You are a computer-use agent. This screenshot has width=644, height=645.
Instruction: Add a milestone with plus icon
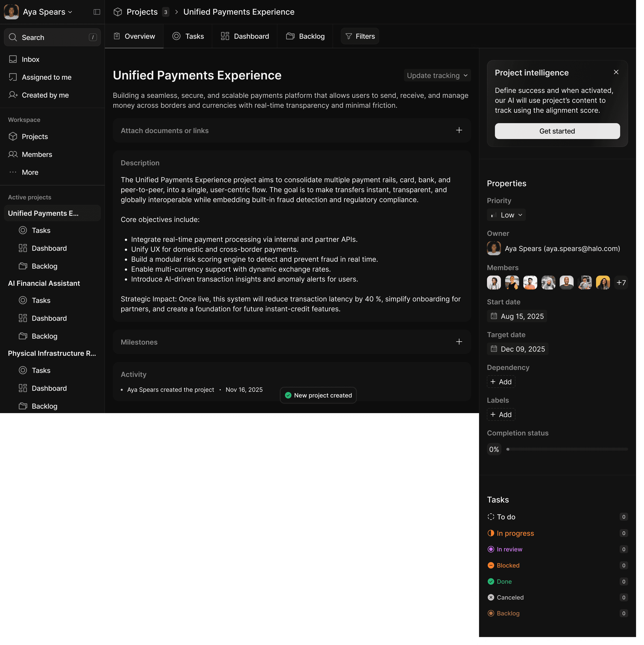tap(459, 342)
